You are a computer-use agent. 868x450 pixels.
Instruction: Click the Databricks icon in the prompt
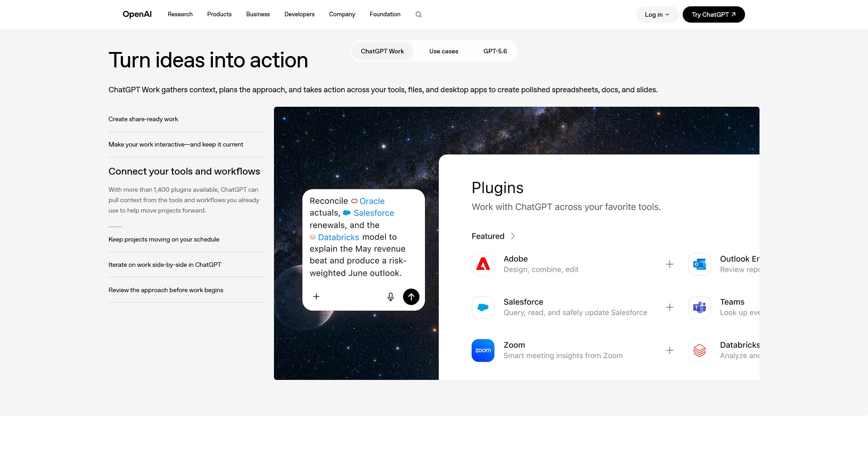(312, 237)
